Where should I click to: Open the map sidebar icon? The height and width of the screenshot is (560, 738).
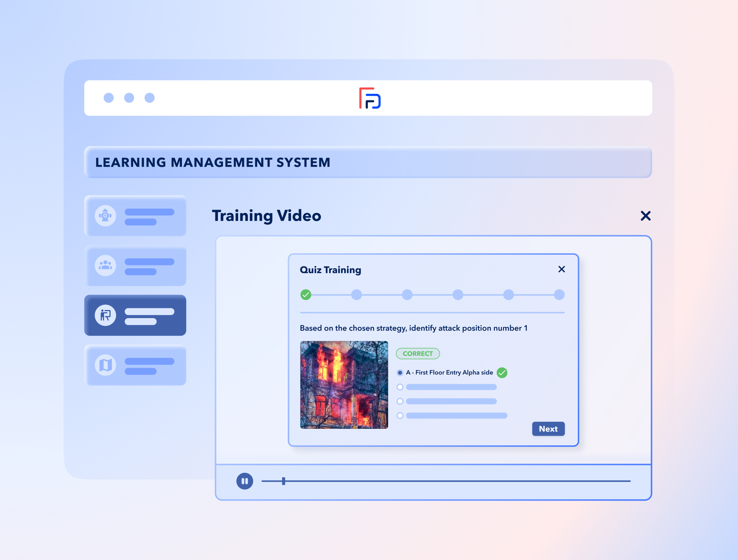[105, 365]
